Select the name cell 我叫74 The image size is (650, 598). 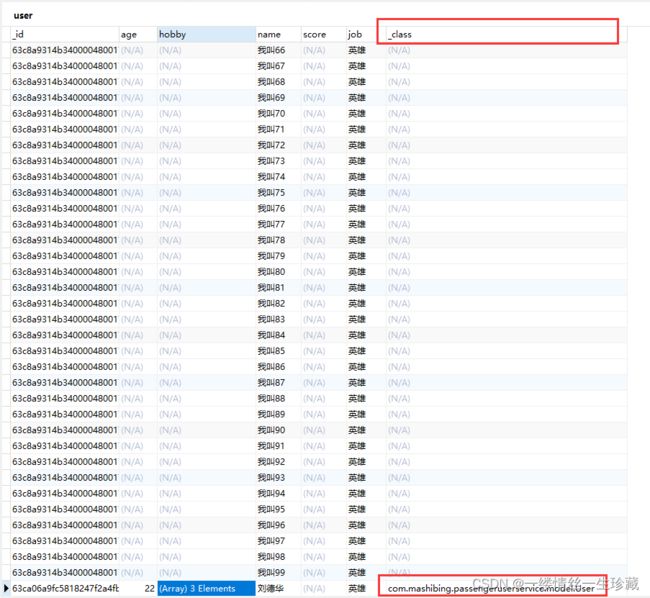click(278, 177)
